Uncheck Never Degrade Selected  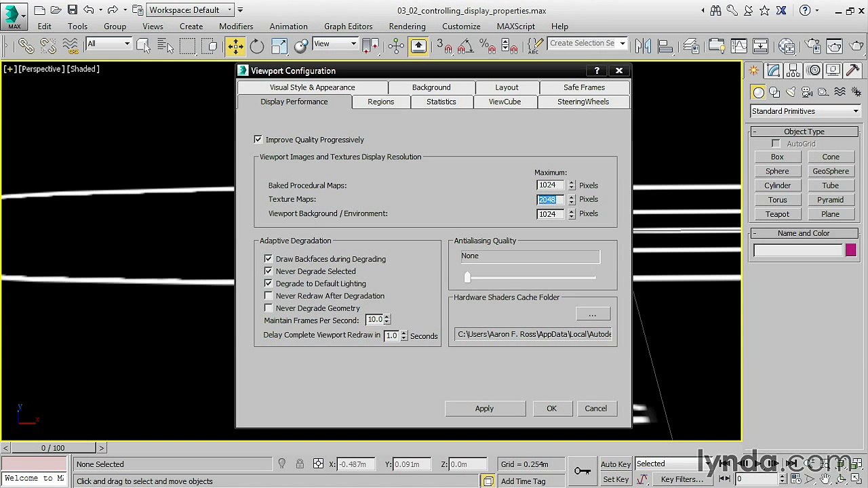pyautogui.click(x=269, y=271)
